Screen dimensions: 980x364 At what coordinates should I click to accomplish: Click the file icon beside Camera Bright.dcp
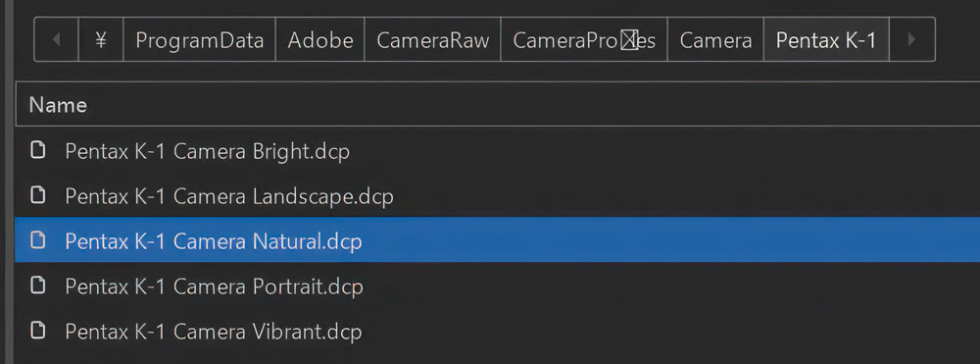click(39, 151)
